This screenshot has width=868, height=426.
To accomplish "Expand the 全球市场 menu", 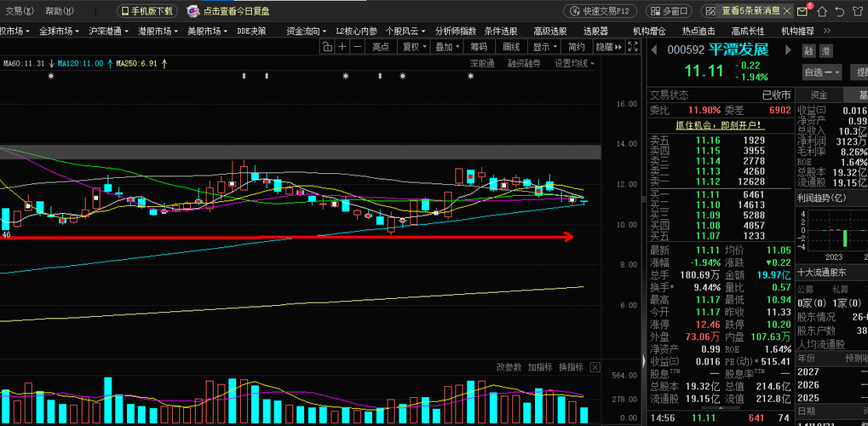I will click(x=60, y=31).
